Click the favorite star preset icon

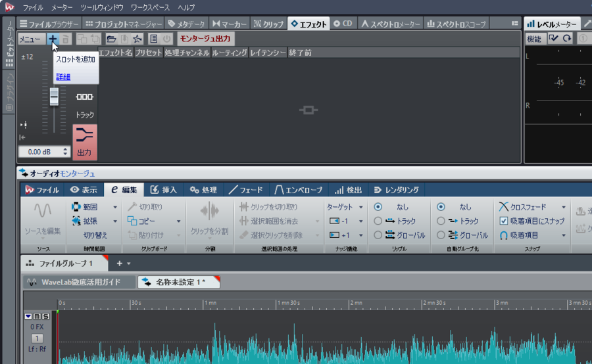point(137,39)
